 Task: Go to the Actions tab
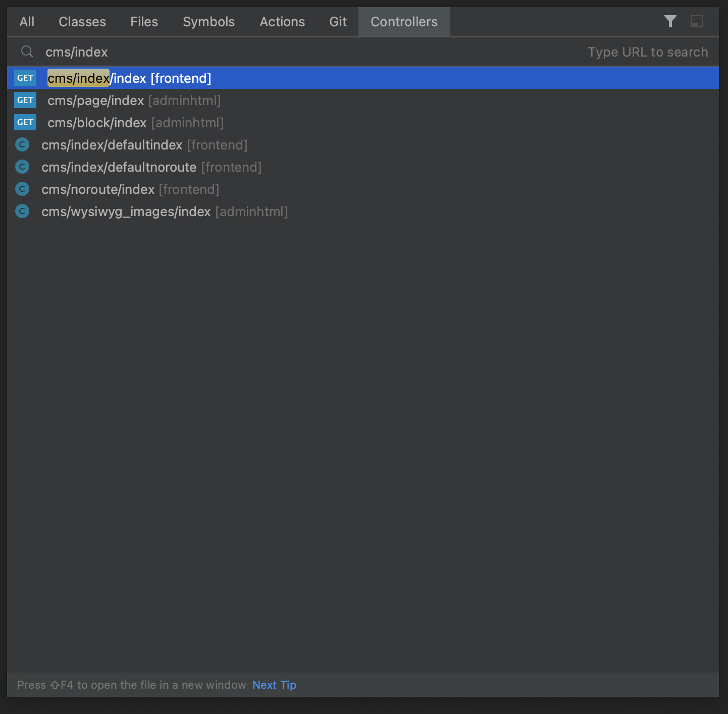click(x=282, y=22)
